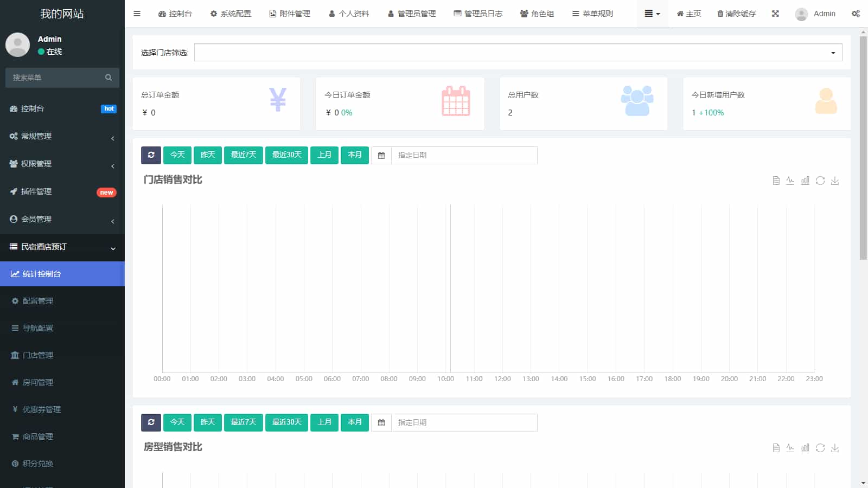Viewport: 868px width, 488px height.
Task: Click the 最近7天 button above 门店销售对比
Action: coord(243,155)
